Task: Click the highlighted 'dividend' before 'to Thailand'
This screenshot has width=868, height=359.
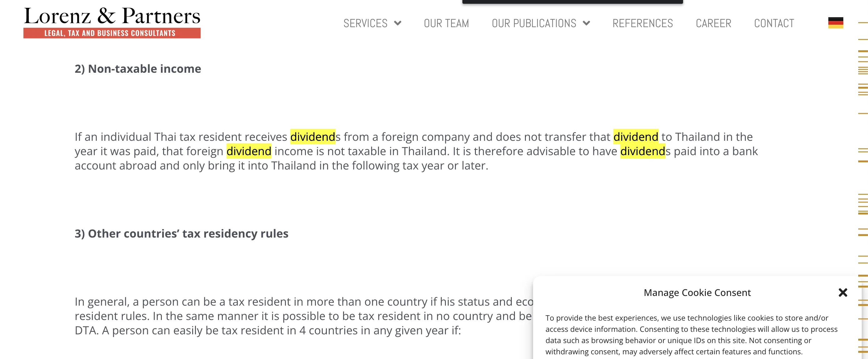Action: click(636, 137)
